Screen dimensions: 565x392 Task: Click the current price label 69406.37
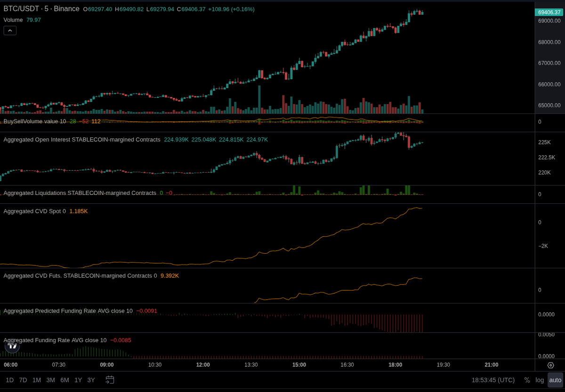[x=549, y=12]
